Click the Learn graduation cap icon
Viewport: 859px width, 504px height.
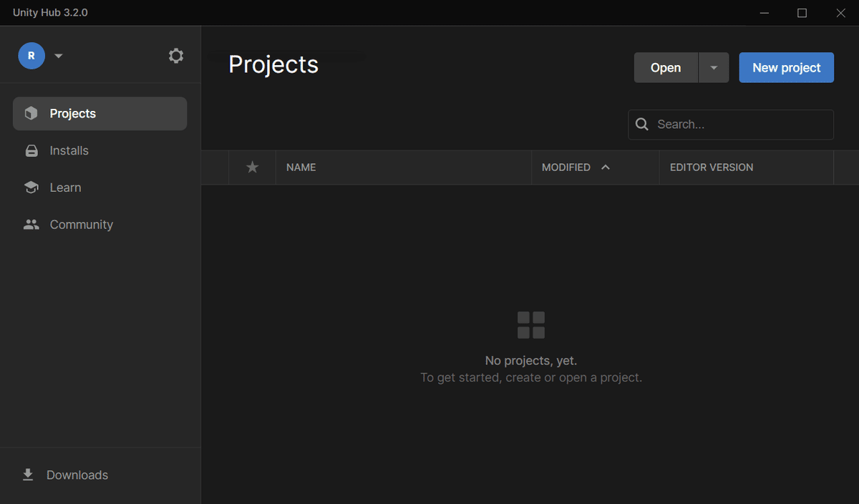coord(31,188)
